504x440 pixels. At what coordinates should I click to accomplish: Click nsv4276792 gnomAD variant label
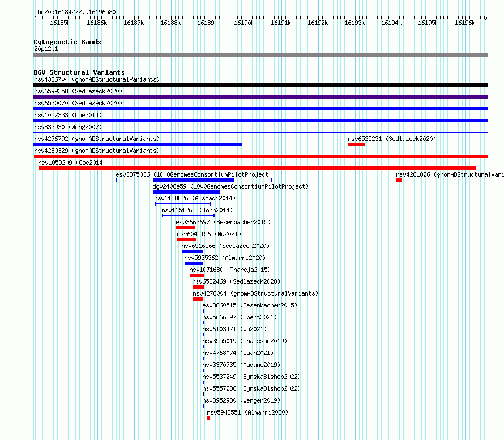tap(97, 139)
